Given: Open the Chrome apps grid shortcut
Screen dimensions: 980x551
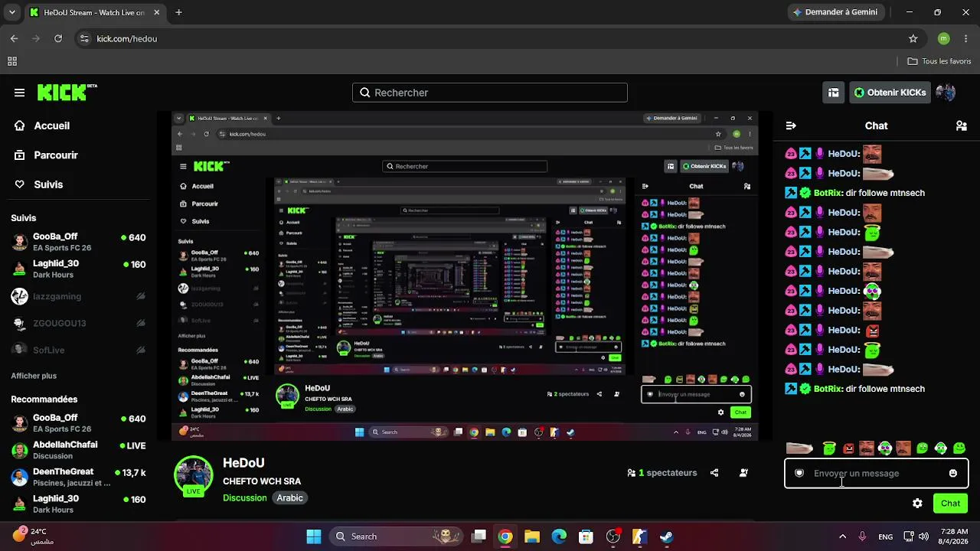Looking at the screenshot, I should point(12,61).
